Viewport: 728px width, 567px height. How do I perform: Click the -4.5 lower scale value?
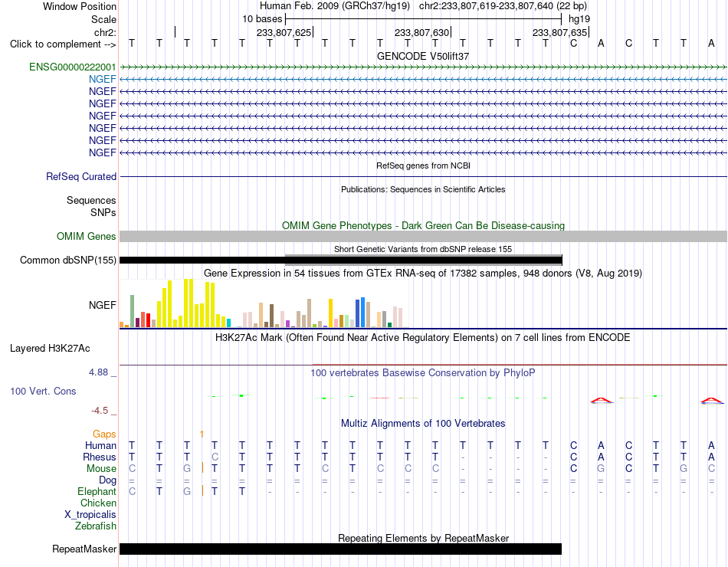click(100, 411)
